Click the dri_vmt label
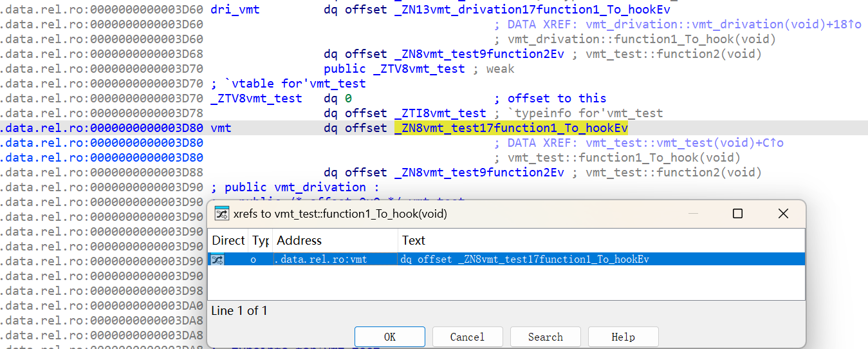The width and height of the screenshot is (868, 349). pos(235,10)
